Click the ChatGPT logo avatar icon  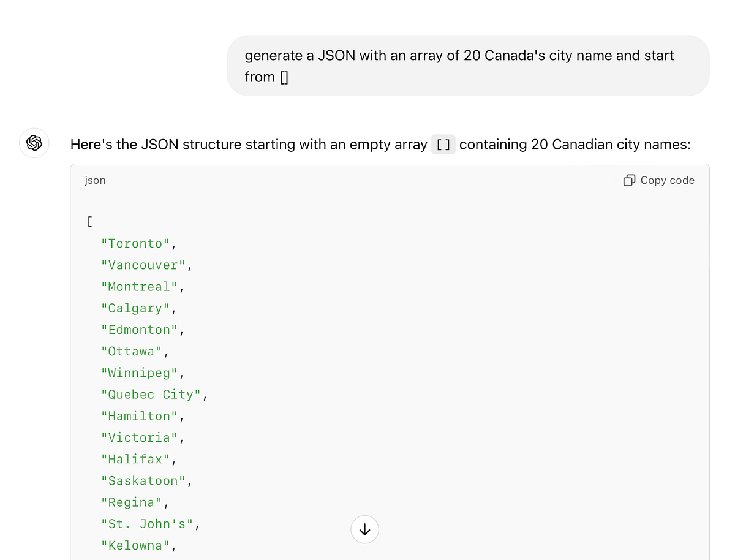[34, 143]
